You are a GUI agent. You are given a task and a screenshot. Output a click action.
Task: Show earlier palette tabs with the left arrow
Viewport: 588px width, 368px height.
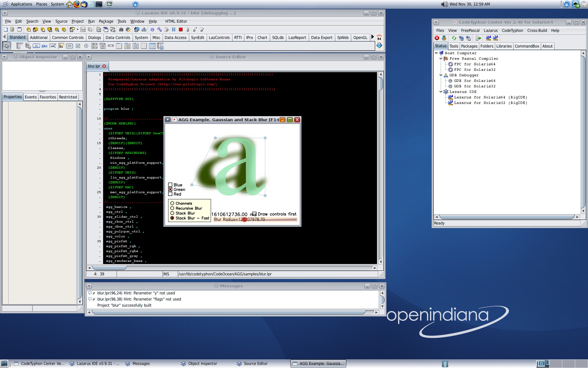(4, 37)
